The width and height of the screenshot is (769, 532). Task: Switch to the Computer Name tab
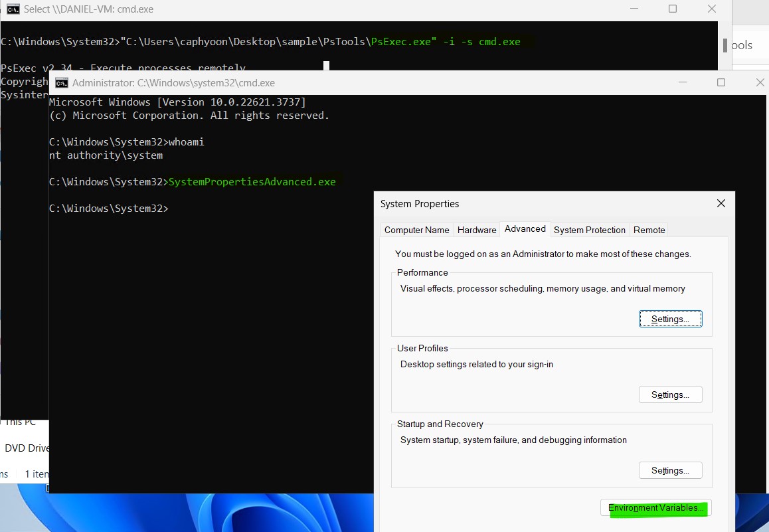[x=416, y=230]
